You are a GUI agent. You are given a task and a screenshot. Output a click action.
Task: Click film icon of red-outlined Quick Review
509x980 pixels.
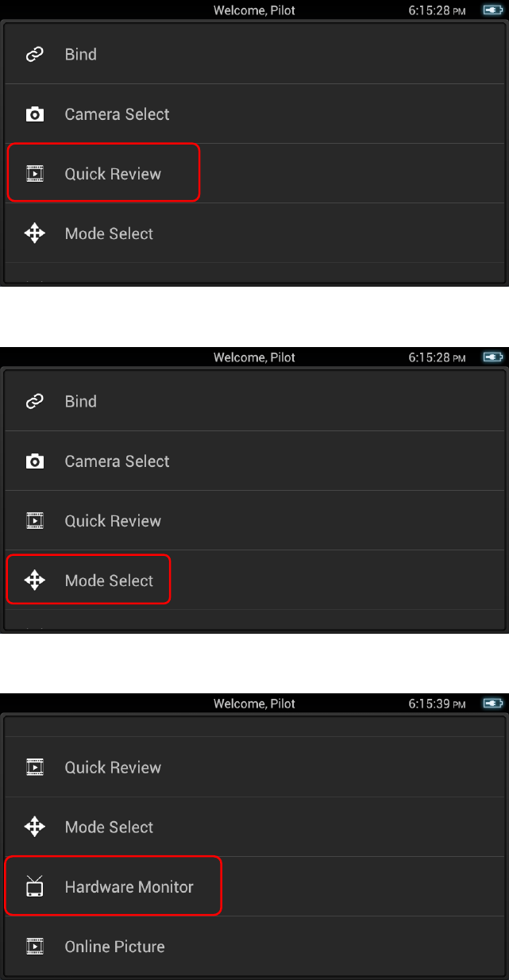[x=35, y=174]
